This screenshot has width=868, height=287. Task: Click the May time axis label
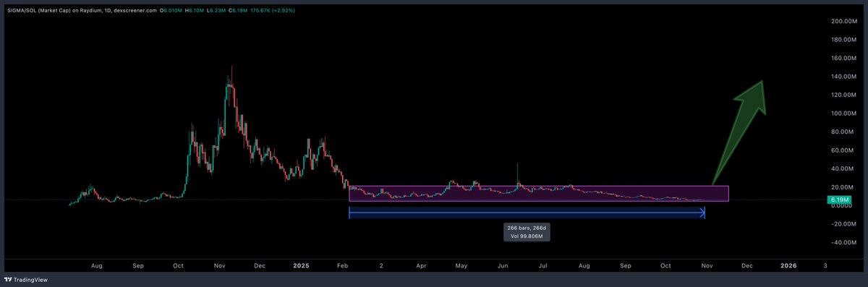(x=461, y=266)
